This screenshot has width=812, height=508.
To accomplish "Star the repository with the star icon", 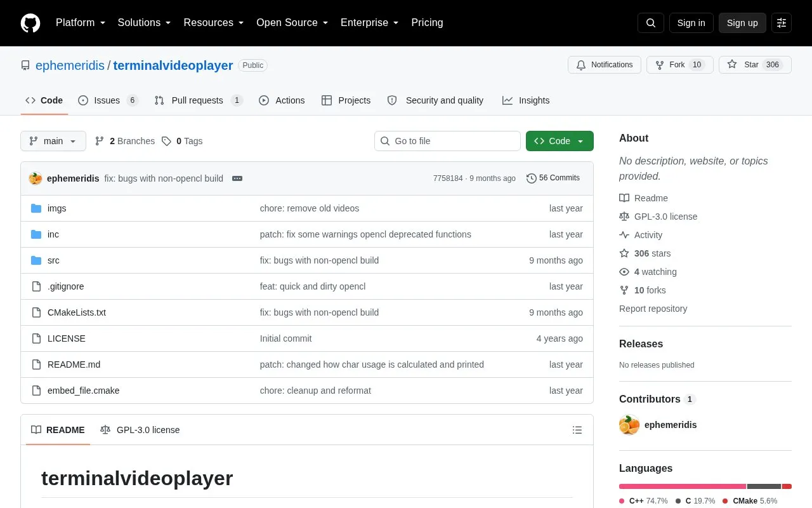I will click(x=732, y=65).
